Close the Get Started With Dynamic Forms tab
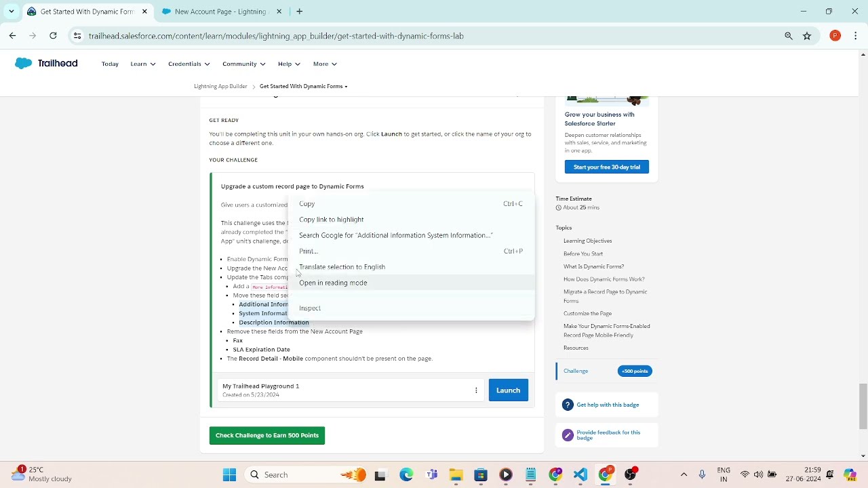Viewport: 868px width, 488px height. (144, 12)
